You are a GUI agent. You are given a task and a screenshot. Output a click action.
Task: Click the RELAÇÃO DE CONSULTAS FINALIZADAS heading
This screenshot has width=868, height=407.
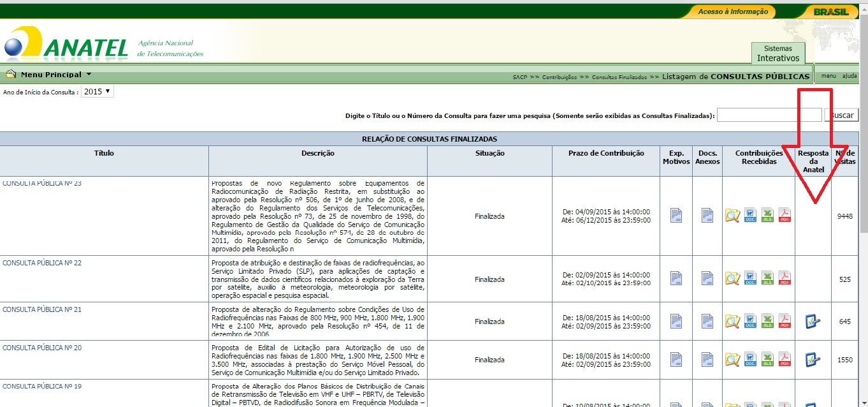pos(430,138)
